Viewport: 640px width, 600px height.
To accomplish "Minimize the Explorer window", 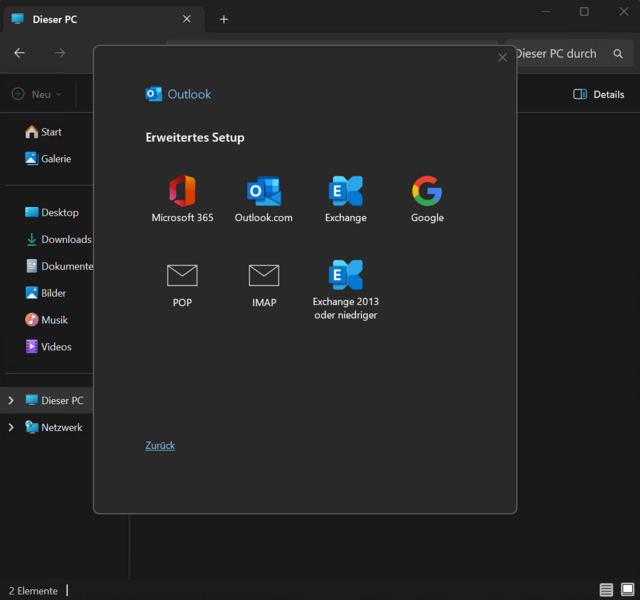I will tap(546, 12).
